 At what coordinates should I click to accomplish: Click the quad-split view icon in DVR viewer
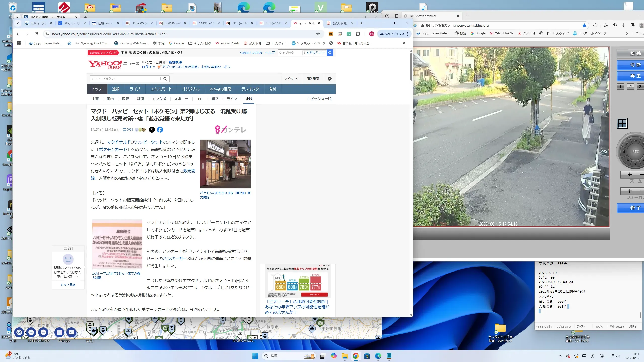622,123
